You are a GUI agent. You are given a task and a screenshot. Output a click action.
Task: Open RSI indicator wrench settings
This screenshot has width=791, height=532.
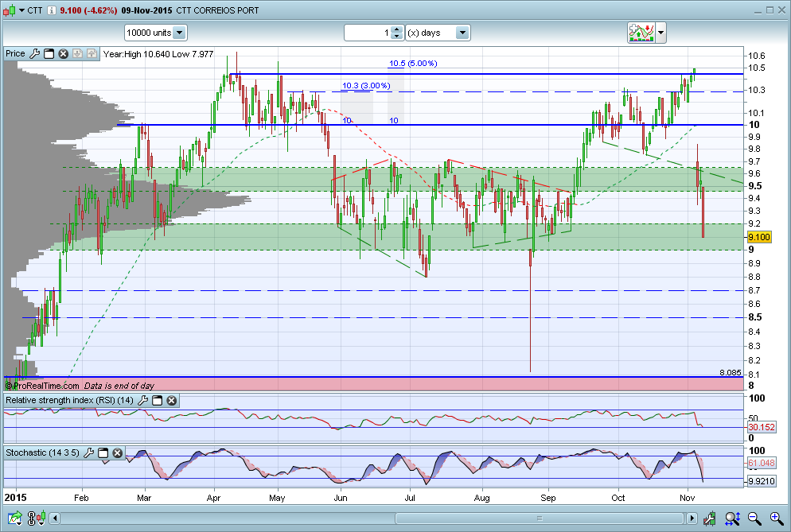143,400
